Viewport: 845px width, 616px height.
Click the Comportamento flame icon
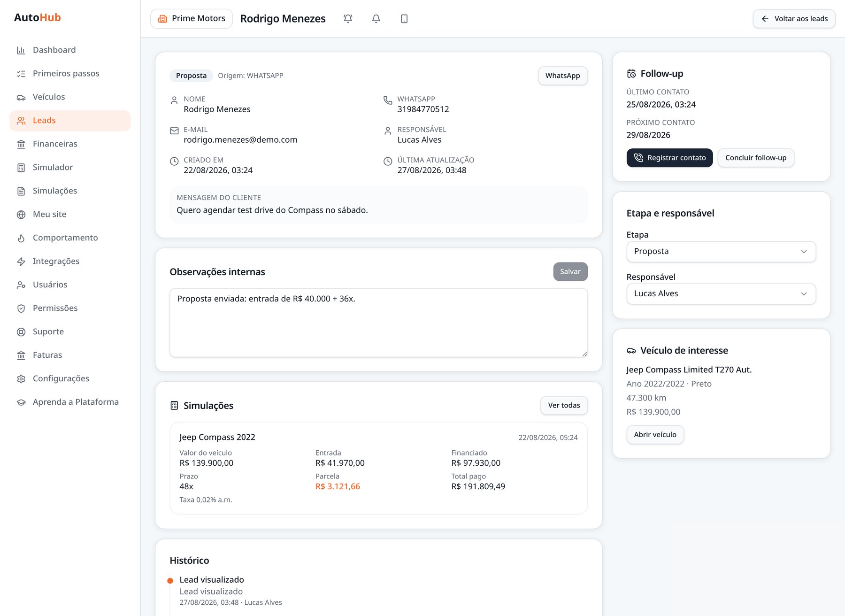tap(21, 238)
